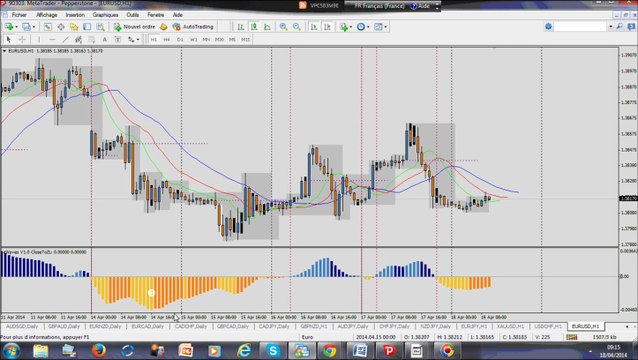Select the arrows drawing tool

(131, 39)
